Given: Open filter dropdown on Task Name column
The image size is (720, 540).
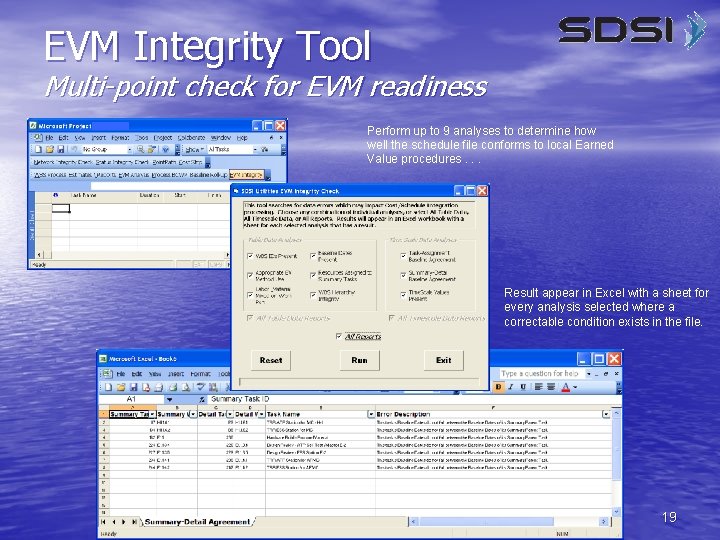Looking at the screenshot, I should 371,414.
